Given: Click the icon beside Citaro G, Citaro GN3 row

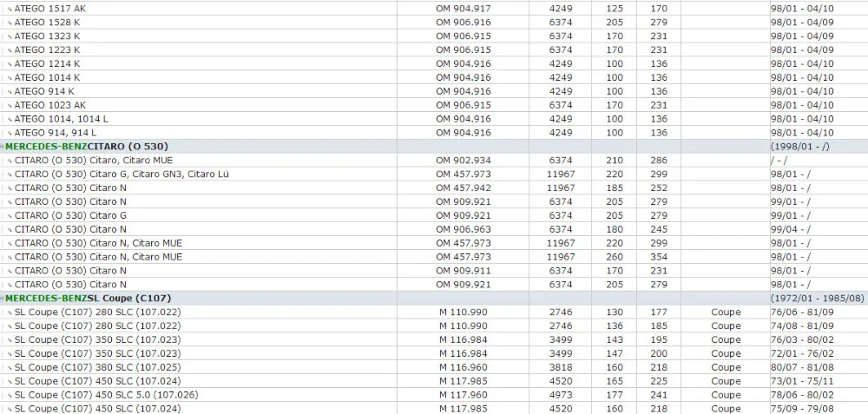Looking at the screenshot, I should (10, 175).
